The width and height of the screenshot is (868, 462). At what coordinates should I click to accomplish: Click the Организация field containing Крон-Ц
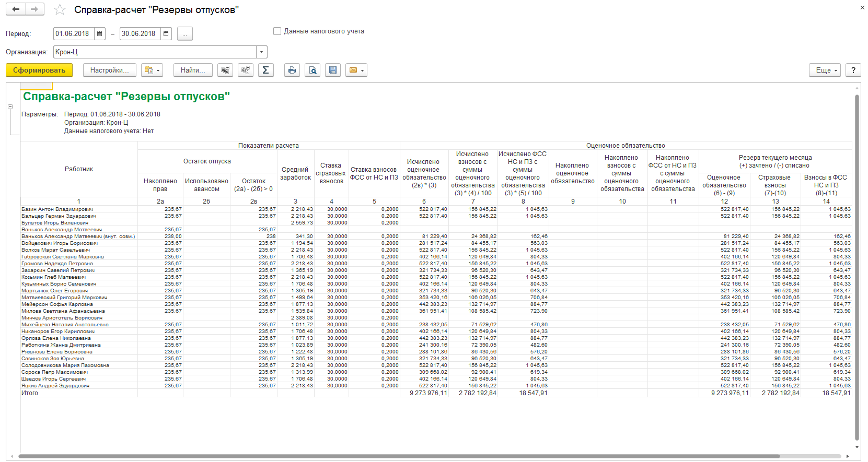[x=155, y=52]
